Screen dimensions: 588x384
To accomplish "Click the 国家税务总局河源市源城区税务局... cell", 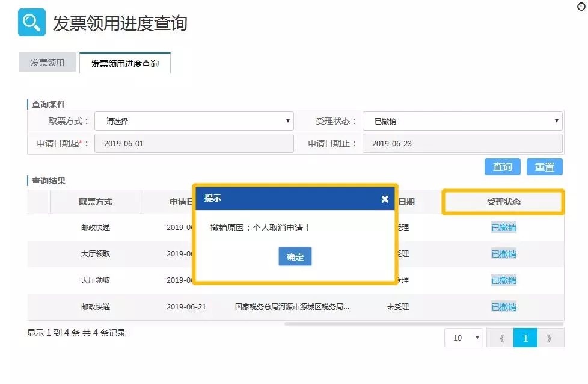I will click(x=292, y=307).
